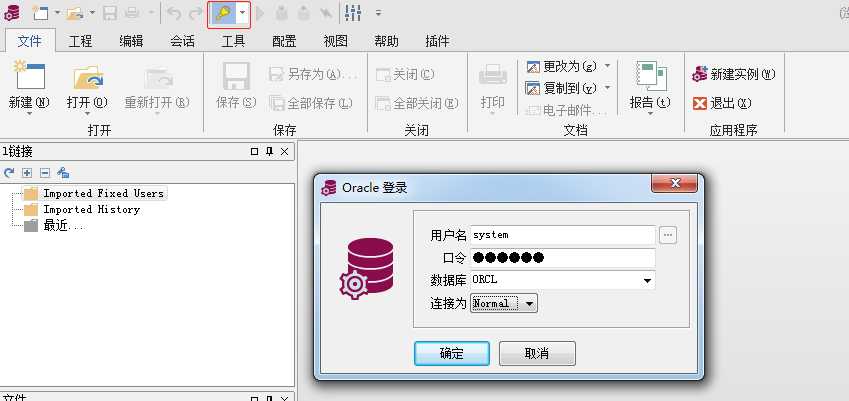Viewport: 849px width, 401px height.
Task: Click the 口令 password field
Action: pyautogui.click(x=563, y=258)
